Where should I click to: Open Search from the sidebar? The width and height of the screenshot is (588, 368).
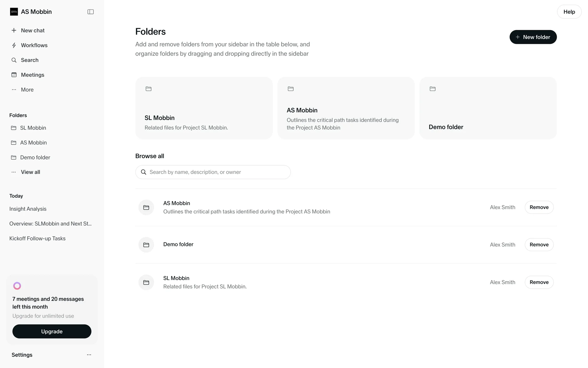point(29,60)
